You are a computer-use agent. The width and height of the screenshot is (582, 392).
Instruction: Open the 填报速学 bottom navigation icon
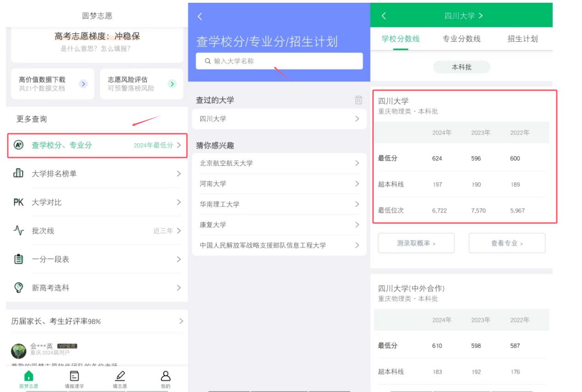click(x=74, y=376)
